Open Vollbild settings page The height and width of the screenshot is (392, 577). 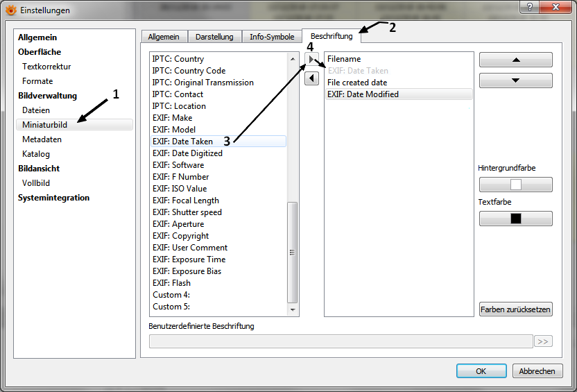36,183
